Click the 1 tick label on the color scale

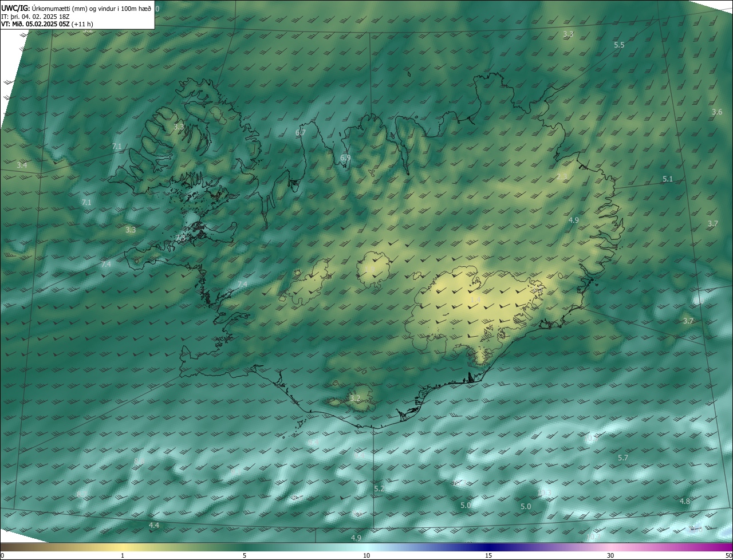123,555
